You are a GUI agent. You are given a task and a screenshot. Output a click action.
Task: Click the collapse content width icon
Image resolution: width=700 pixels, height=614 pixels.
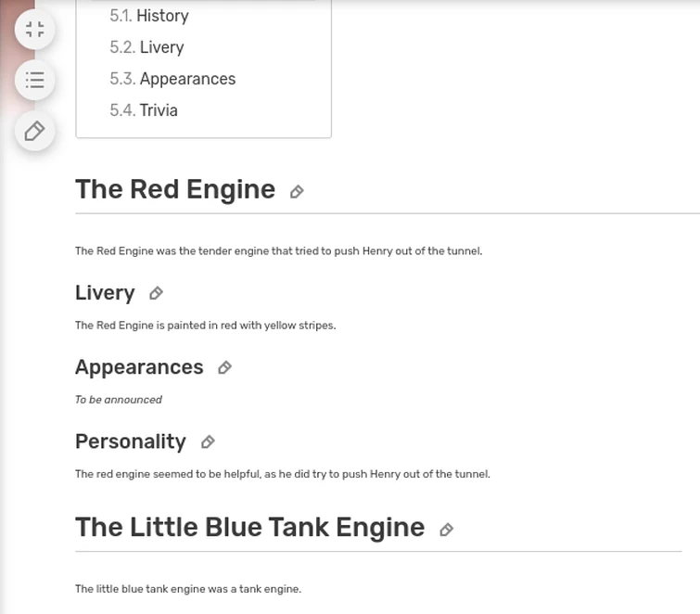(x=34, y=30)
